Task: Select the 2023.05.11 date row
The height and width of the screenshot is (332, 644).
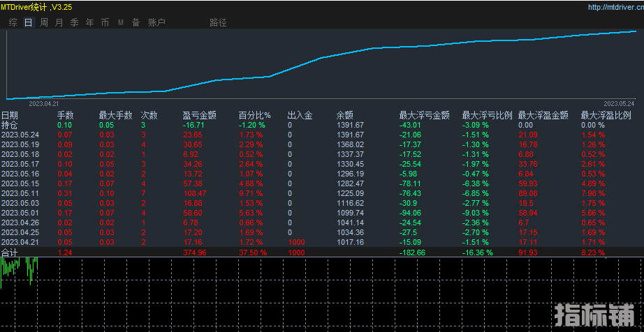Action: coord(20,193)
